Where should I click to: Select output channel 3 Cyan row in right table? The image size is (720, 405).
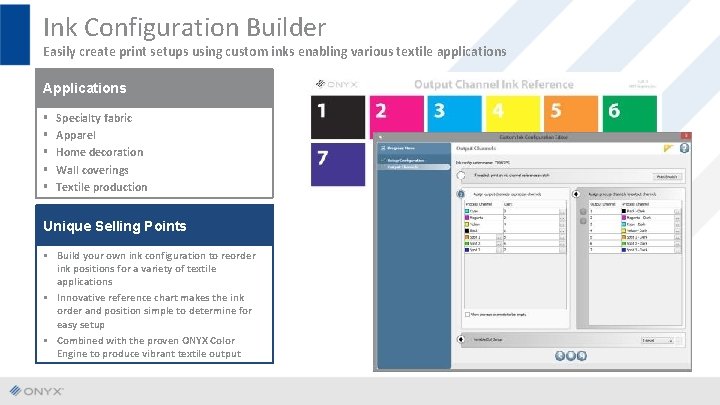[x=635, y=225]
